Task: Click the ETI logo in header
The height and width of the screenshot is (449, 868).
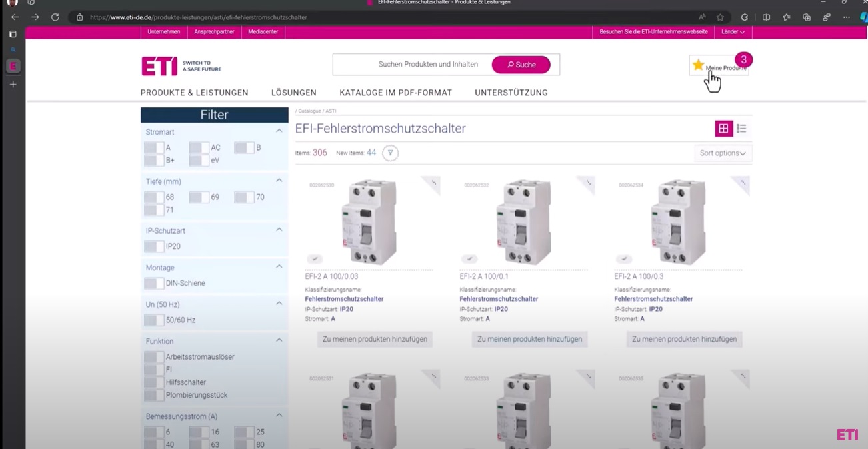Action: (x=160, y=66)
